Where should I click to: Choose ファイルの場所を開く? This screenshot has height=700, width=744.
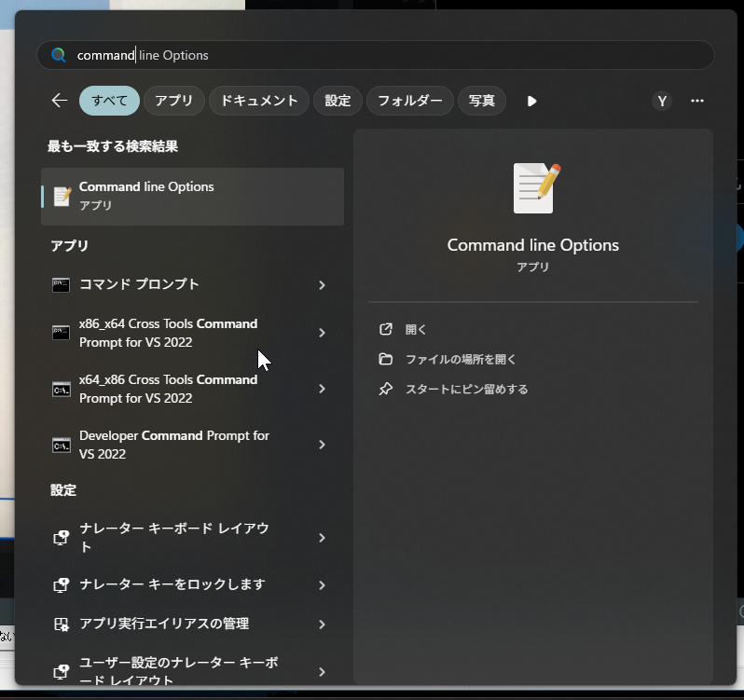click(461, 359)
